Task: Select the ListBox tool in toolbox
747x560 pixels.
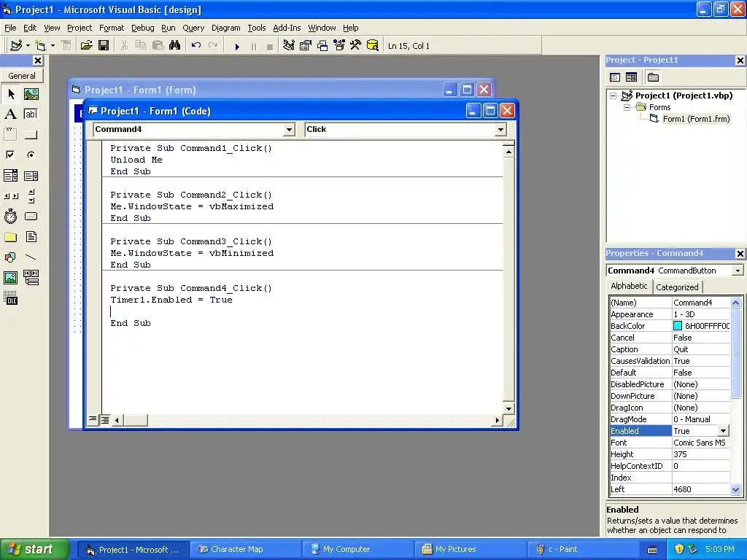Action: click(x=31, y=176)
